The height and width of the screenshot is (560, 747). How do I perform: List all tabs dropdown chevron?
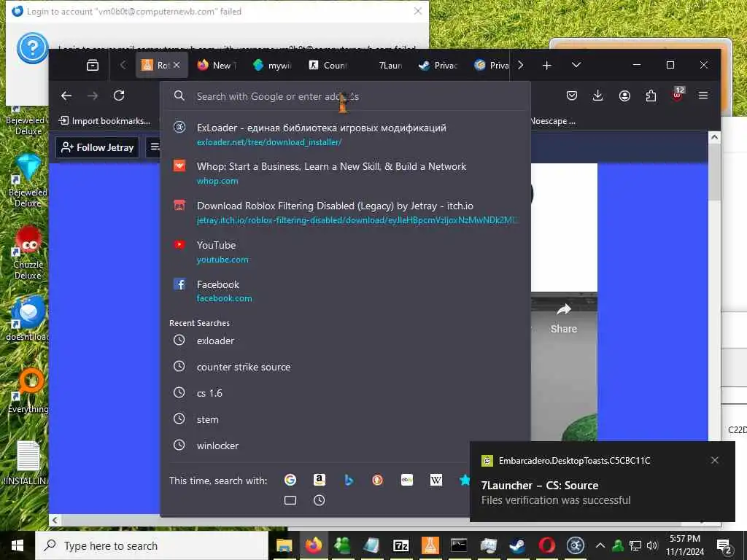[576, 65]
